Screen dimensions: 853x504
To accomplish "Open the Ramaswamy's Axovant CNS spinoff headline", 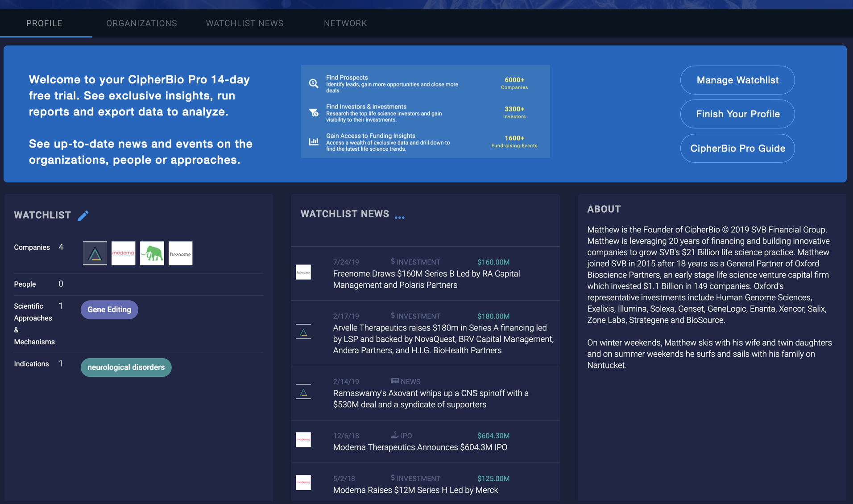I will coord(431,399).
